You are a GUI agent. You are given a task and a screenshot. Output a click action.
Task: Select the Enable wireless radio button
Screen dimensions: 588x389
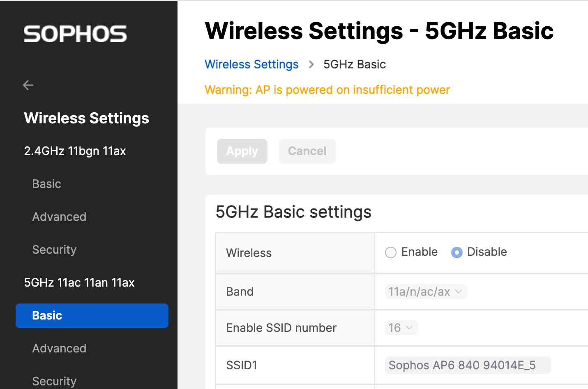[x=391, y=252]
